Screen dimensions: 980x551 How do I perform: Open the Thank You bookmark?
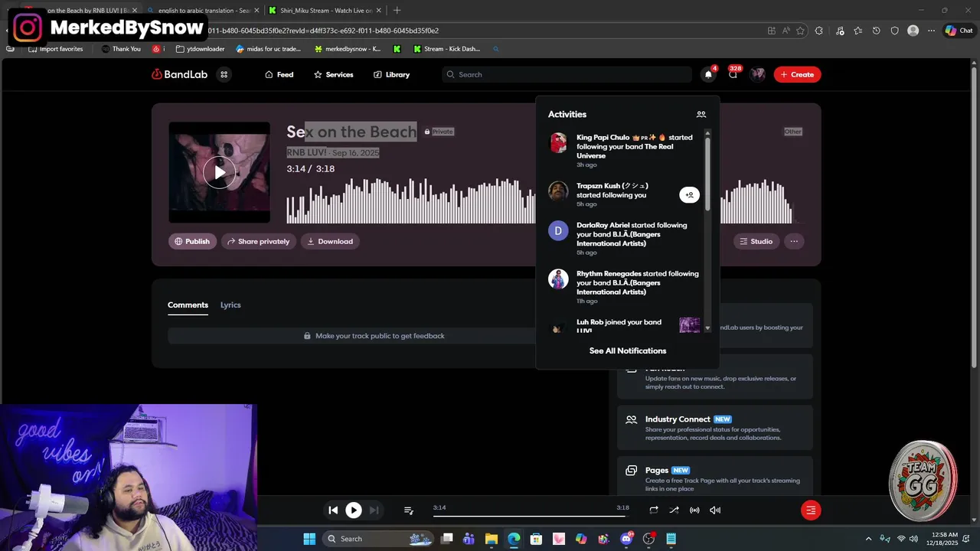[121, 49]
